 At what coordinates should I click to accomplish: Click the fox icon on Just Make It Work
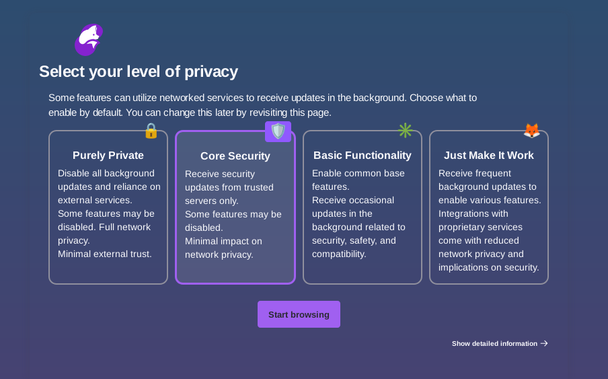point(532,131)
